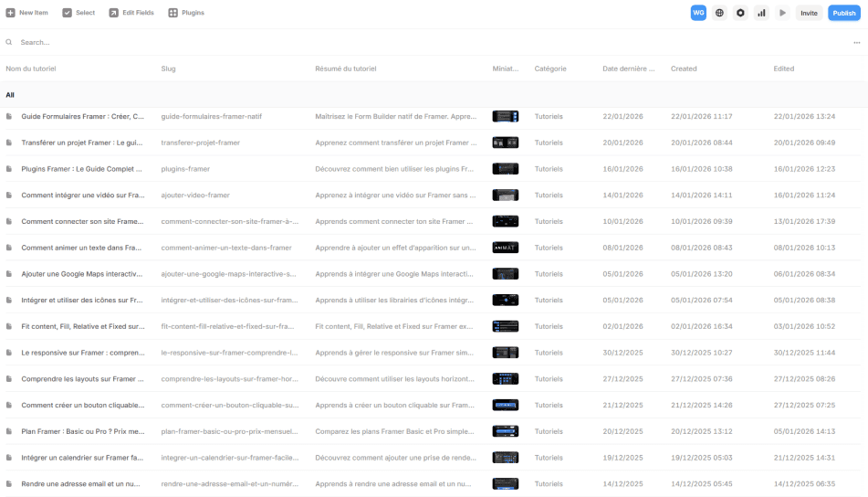
Task: Click the date 22/01/2026 11:17 Created cell
Action: pyautogui.click(x=701, y=116)
